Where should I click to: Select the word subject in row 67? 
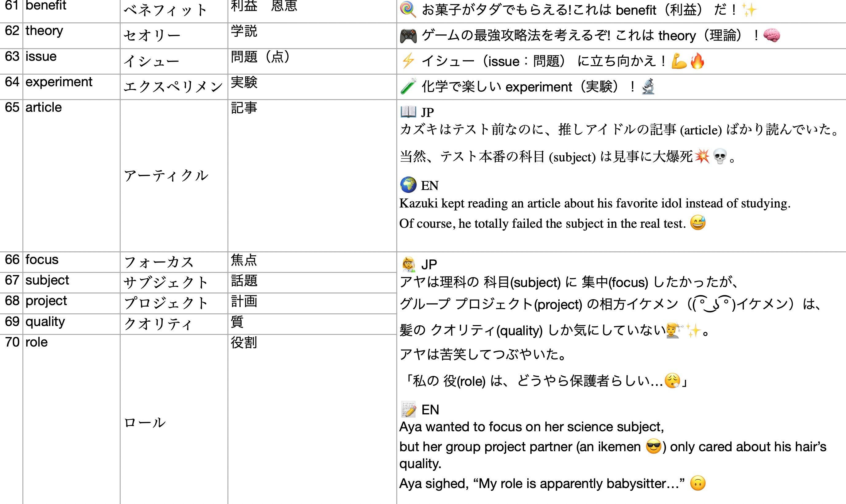click(47, 280)
